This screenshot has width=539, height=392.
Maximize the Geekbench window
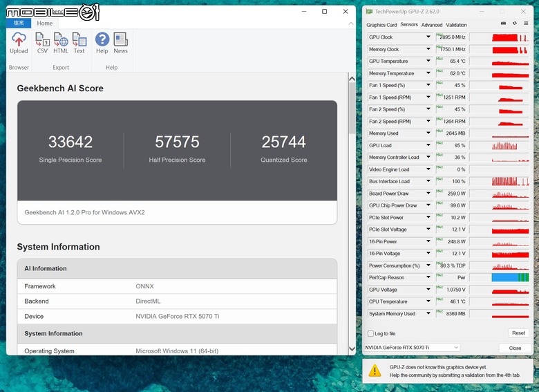point(324,11)
